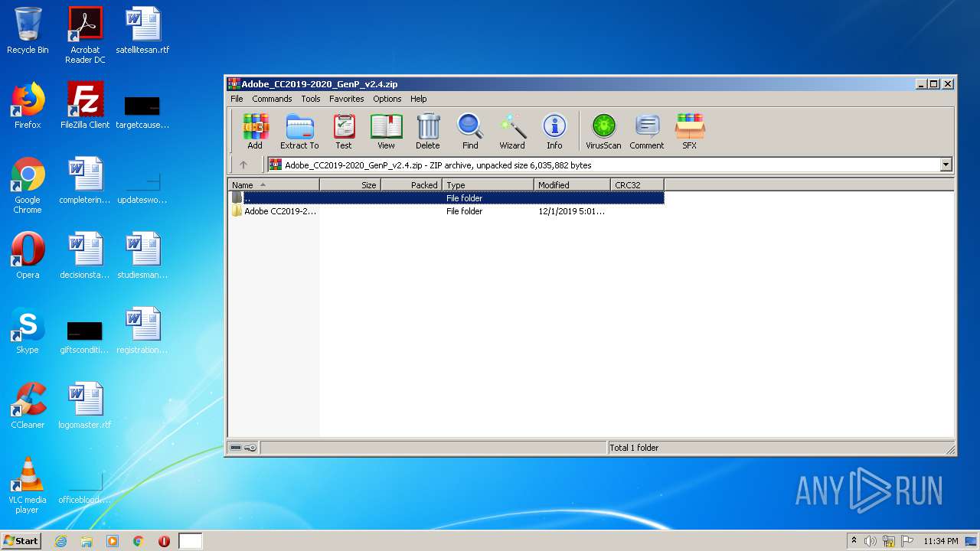Launch CCleaner desktop shortcut
Screen dimensions: 980x551
28,406
